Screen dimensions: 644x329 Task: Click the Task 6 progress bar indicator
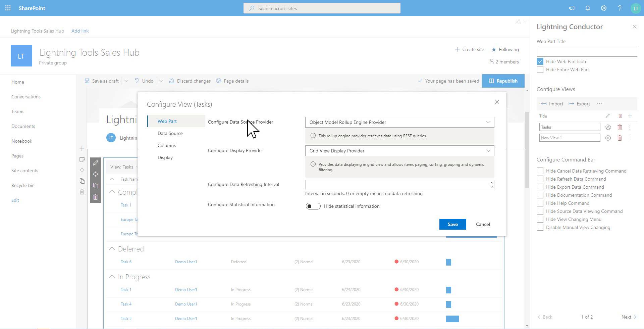tap(448, 262)
